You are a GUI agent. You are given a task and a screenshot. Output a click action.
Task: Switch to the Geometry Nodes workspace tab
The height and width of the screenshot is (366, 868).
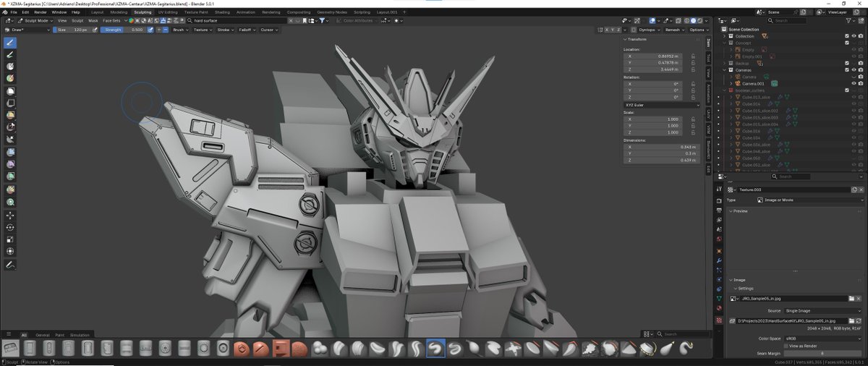coord(332,12)
